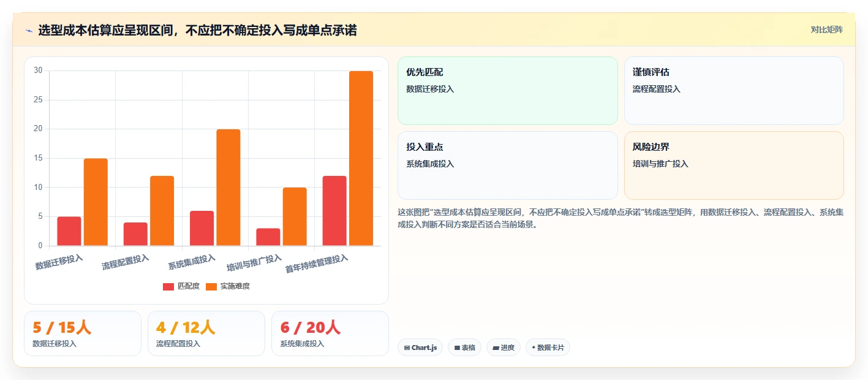This screenshot has height=380, width=868.
Task: Click the description paragraph starting 这张图把
Action: point(621,218)
